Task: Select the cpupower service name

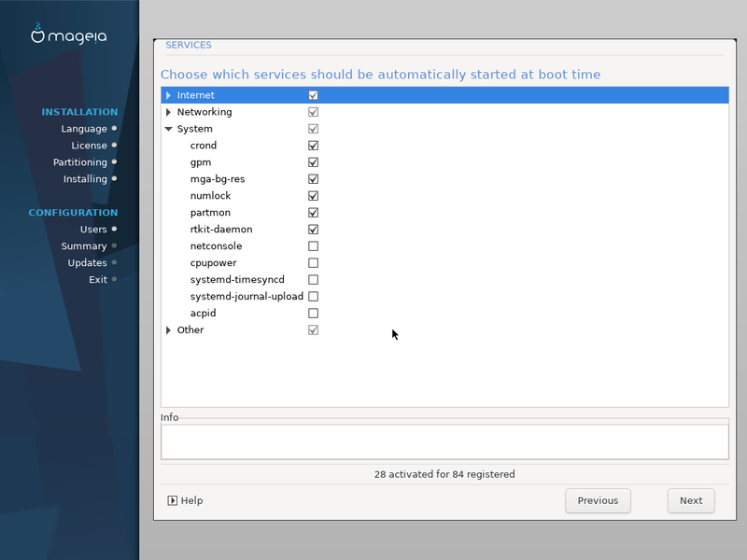Action: point(214,263)
